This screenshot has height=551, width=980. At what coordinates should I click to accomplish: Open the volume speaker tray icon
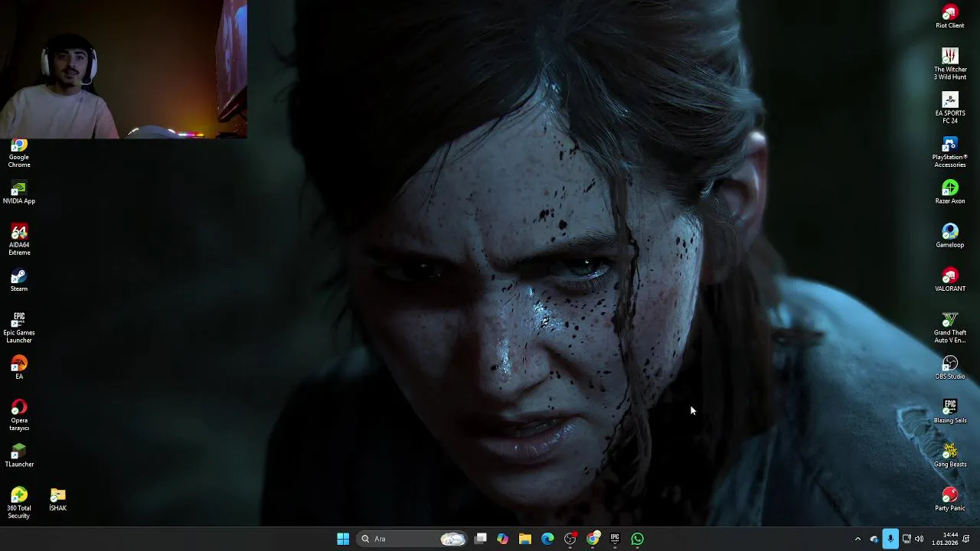(919, 539)
